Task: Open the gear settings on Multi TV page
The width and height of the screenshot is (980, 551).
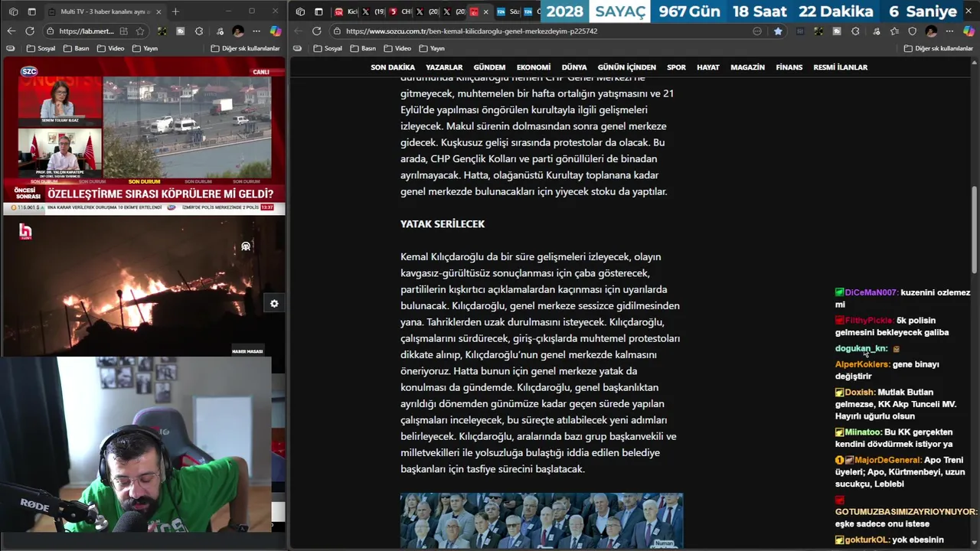Action: pyautogui.click(x=274, y=304)
